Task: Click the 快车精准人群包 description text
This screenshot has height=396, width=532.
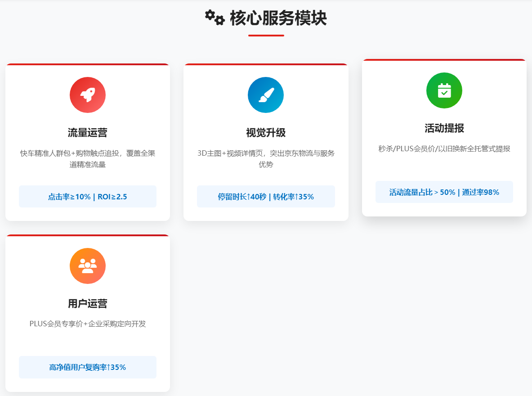Action: click(88, 159)
